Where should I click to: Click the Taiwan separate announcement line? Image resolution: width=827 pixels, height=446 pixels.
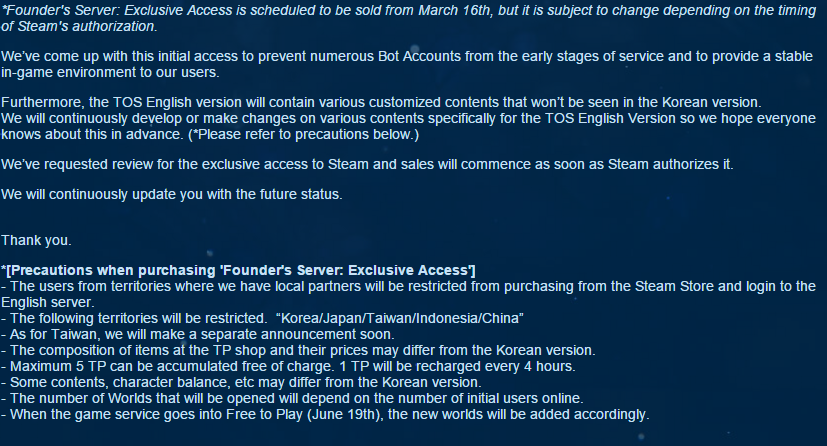[198, 334]
